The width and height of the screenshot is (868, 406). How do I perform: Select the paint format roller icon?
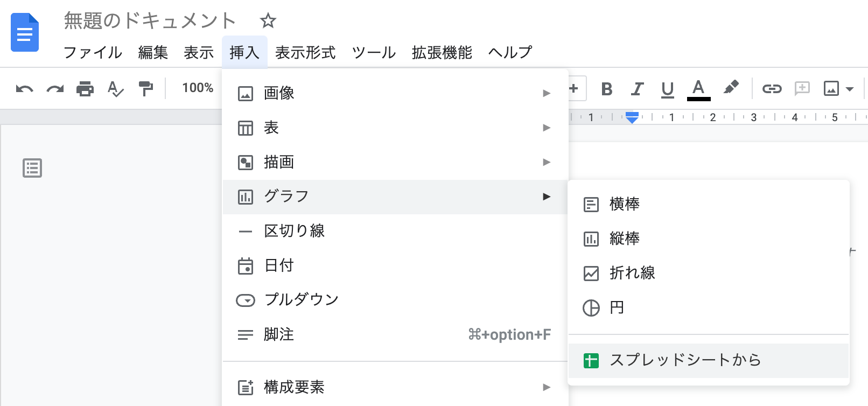145,89
